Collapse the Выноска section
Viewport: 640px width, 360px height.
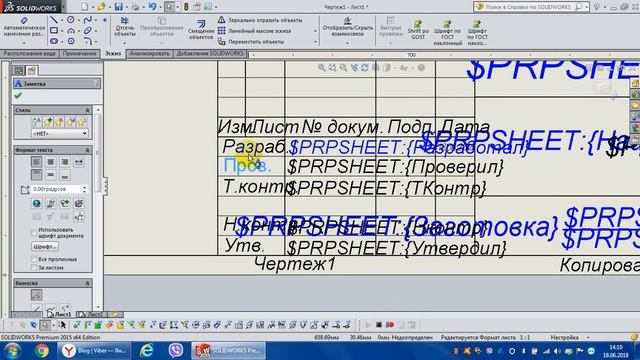tap(87, 283)
